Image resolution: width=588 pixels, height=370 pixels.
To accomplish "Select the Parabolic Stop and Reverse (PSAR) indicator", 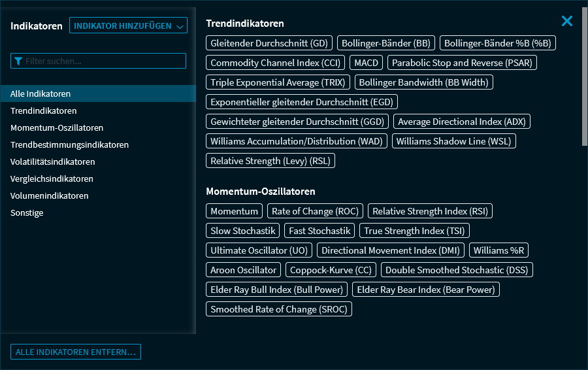I will coord(462,63).
